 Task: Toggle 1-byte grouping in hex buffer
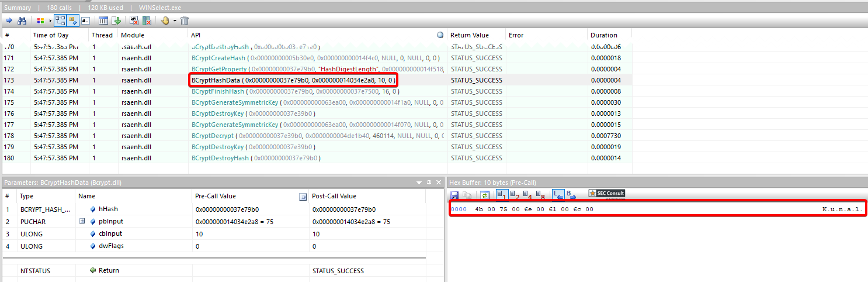[502, 195]
